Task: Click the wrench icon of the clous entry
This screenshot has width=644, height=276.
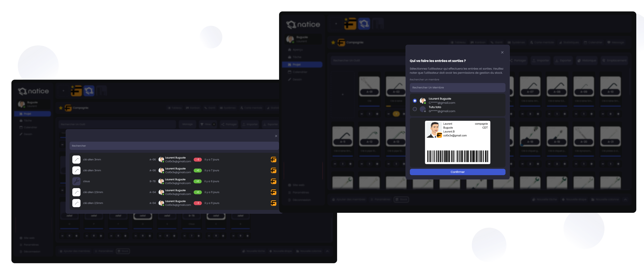Action: click(76, 181)
